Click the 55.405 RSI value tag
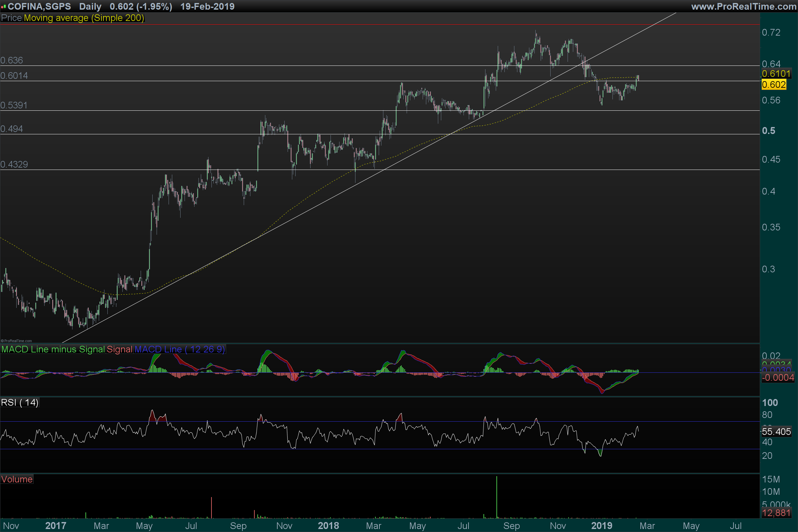The height and width of the screenshot is (532, 798). click(776, 432)
